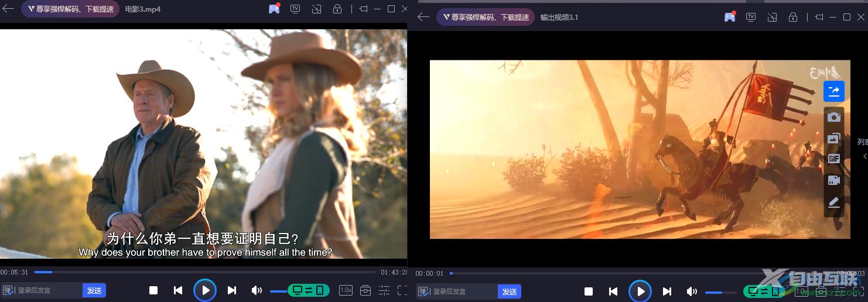Screen dimensions: 868x302
Task: Play video 电影3.mp4 in left window
Action: click(x=205, y=290)
